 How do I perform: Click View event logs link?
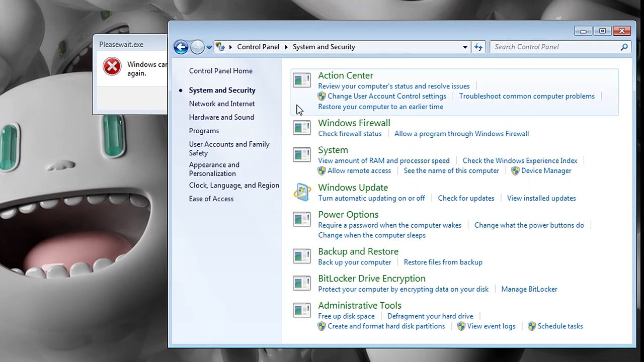pos(491,326)
